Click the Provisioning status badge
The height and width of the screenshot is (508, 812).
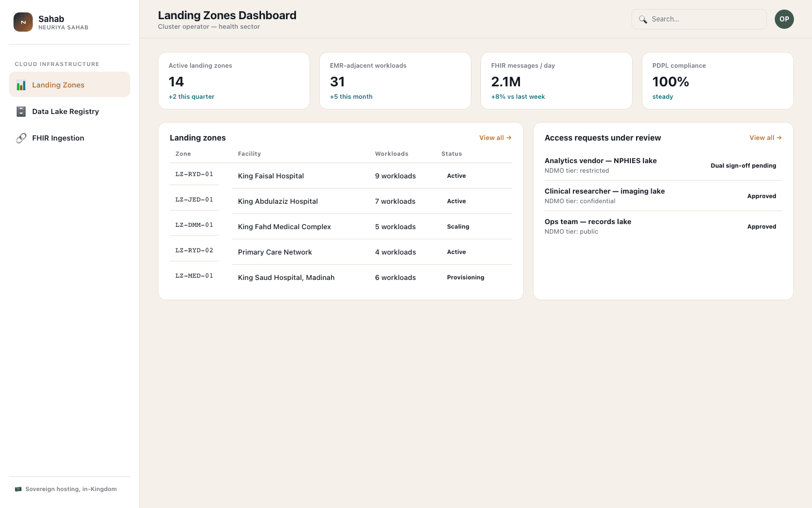click(465, 277)
